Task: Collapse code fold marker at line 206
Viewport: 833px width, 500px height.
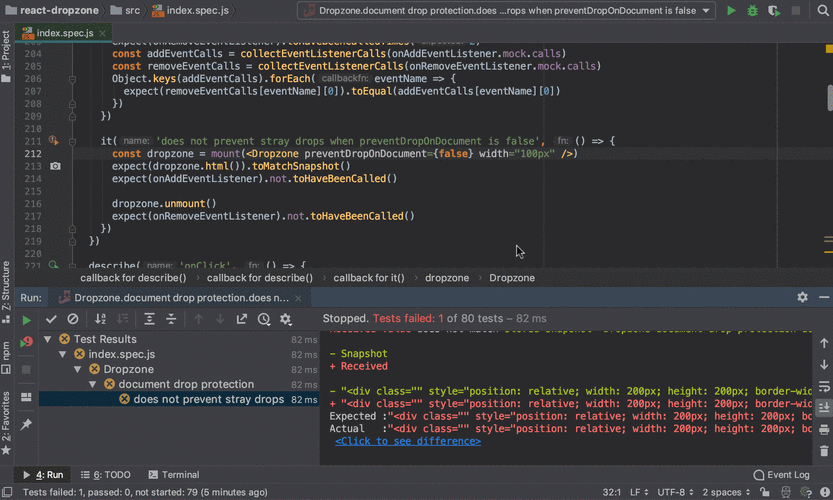Action: [x=72, y=79]
